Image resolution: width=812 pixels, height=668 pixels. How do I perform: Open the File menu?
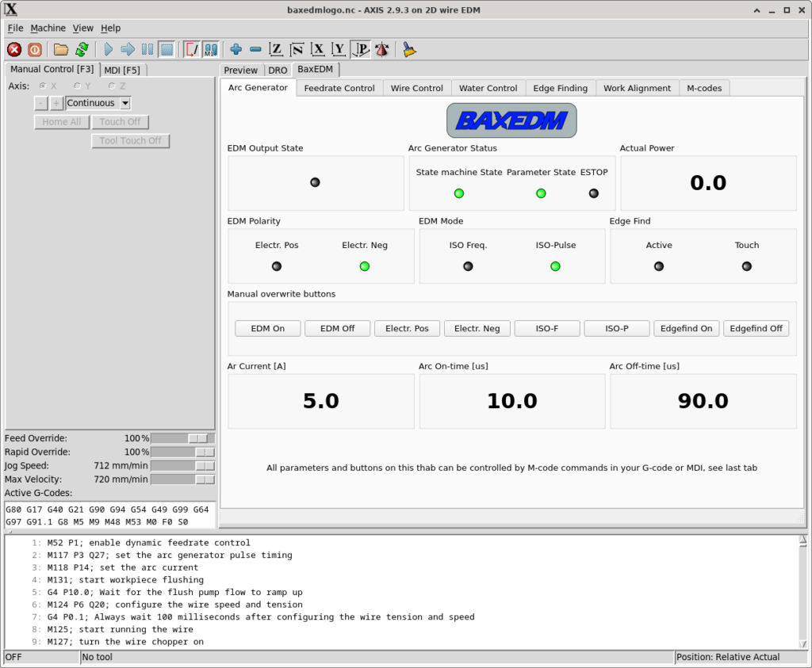(x=15, y=28)
